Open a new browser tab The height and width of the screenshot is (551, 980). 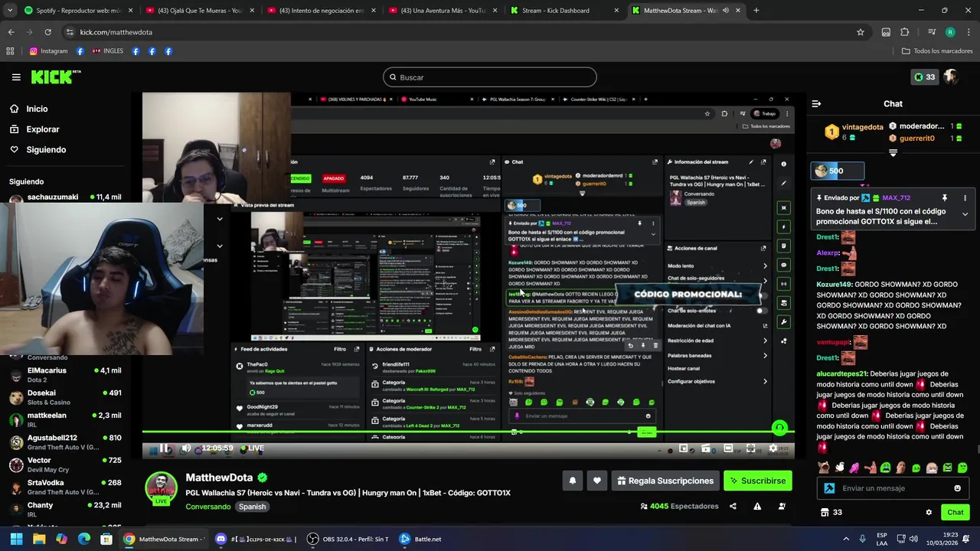tap(756, 11)
